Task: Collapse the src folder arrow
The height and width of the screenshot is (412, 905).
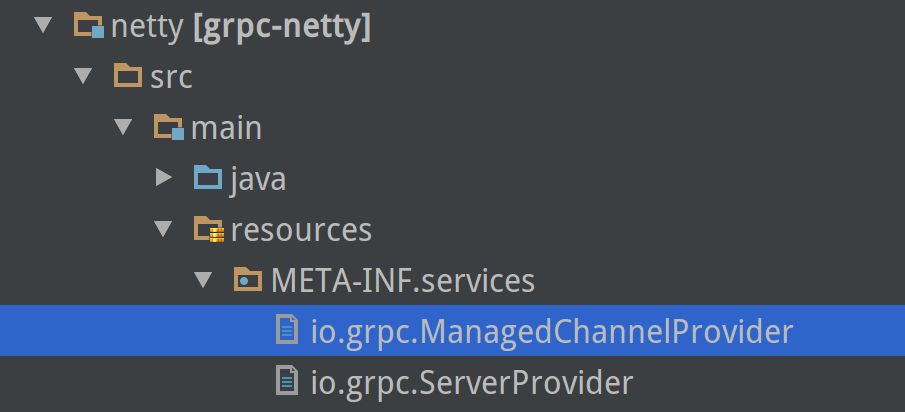Action: click(83, 77)
